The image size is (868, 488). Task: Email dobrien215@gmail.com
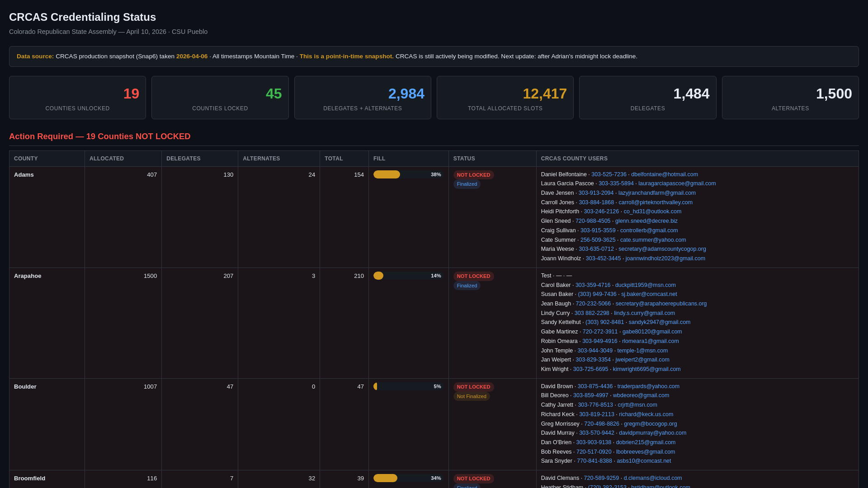pyautogui.click(x=645, y=442)
